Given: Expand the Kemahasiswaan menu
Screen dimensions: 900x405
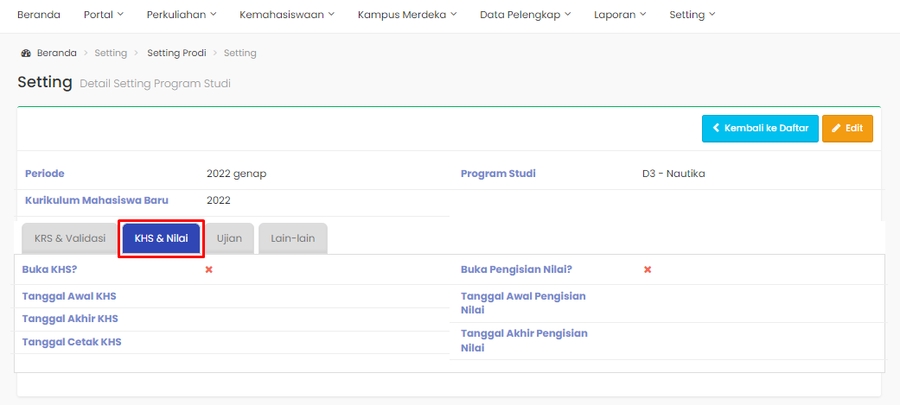Looking at the screenshot, I should (287, 15).
